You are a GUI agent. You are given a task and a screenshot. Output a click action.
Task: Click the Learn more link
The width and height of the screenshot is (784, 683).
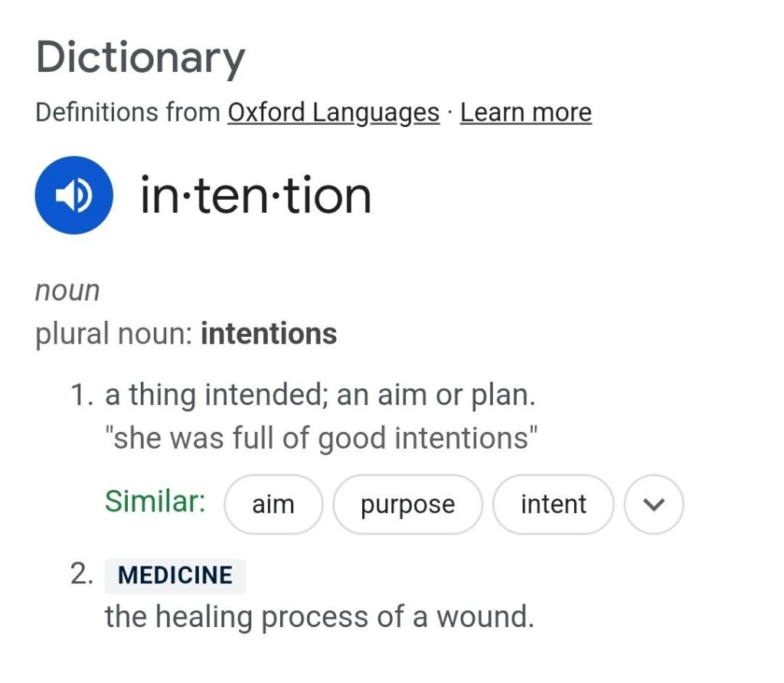(525, 113)
